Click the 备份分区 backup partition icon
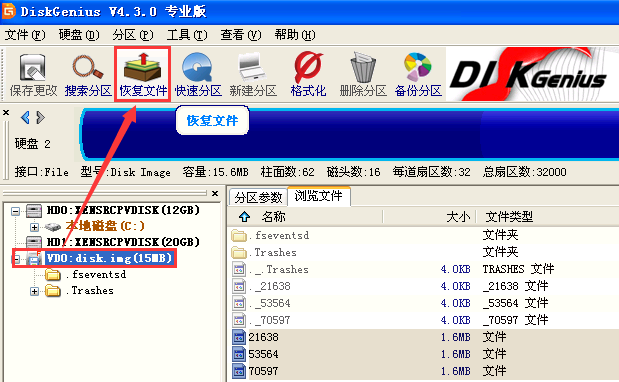 pos(418,67)
